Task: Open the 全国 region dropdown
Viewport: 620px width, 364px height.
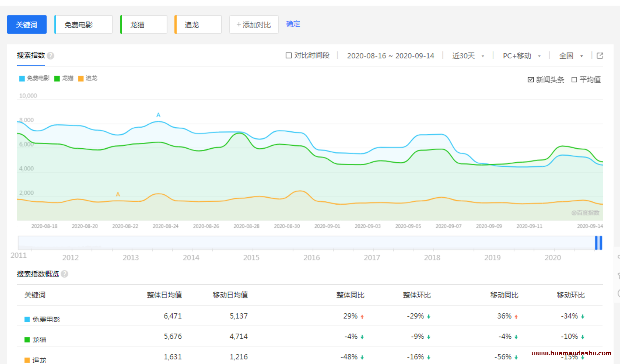Action: coord(571,56)
